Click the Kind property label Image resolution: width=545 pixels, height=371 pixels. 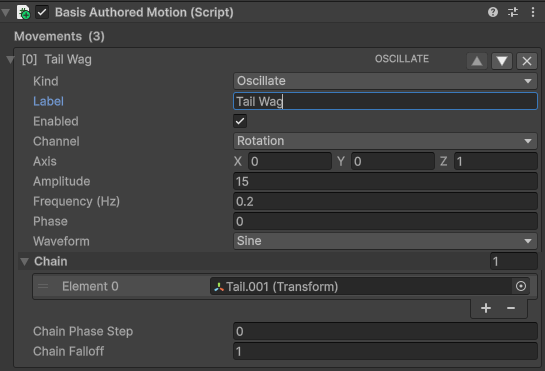pos(46,81)
